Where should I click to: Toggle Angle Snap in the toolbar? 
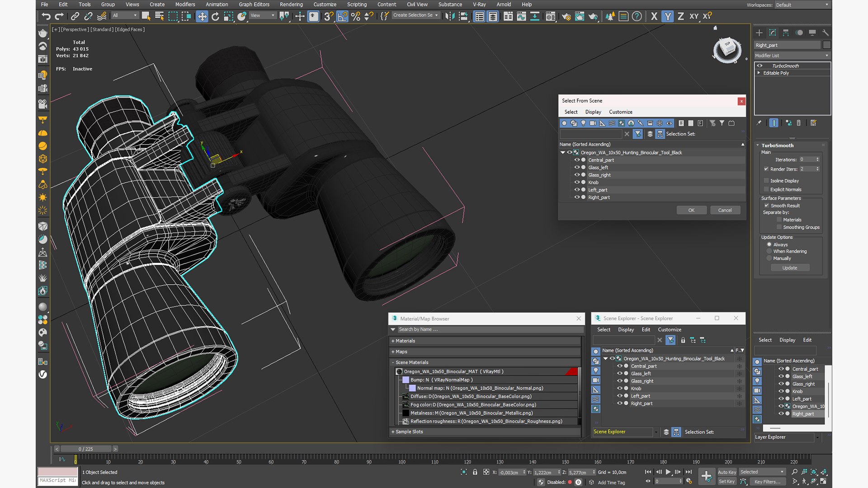[342, 17]
